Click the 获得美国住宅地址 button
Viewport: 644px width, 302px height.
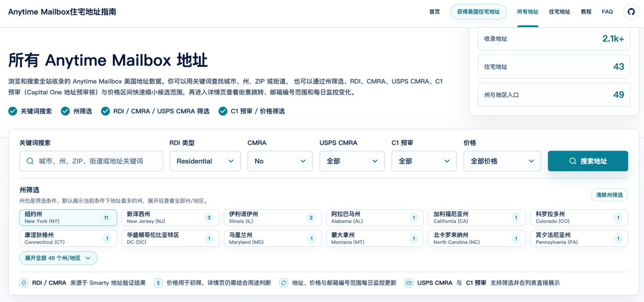[479, 12]
